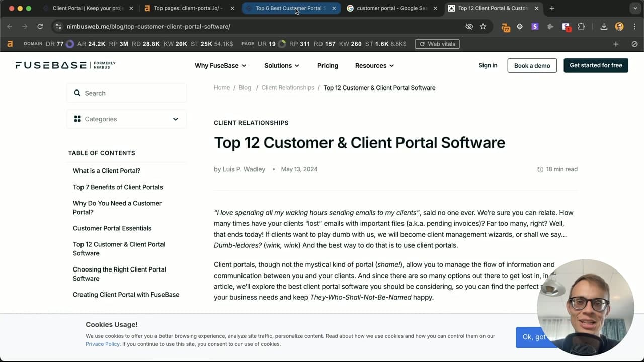This screenshot has width=644, height=362.
Task: Click the crossed-out eye icon in address bar
Action: point(469,26)
